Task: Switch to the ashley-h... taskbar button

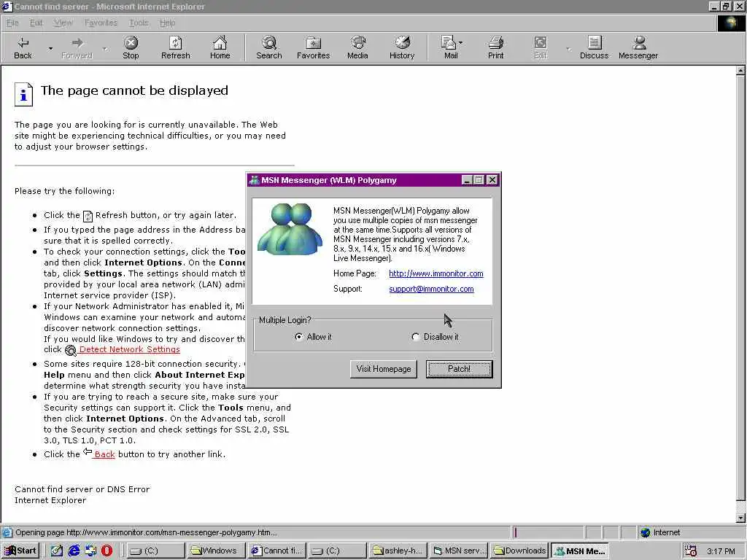Action: coord(398,551)
